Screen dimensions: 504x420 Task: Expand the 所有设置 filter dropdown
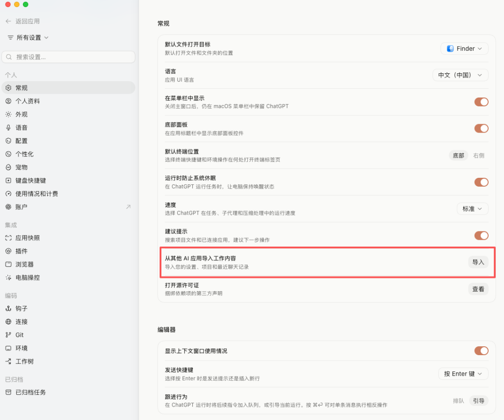pyautogui.click(x=28, y=38)
